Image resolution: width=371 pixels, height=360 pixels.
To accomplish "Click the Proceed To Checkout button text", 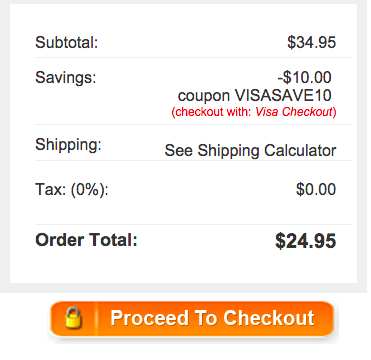I will (x=212, y=318).
